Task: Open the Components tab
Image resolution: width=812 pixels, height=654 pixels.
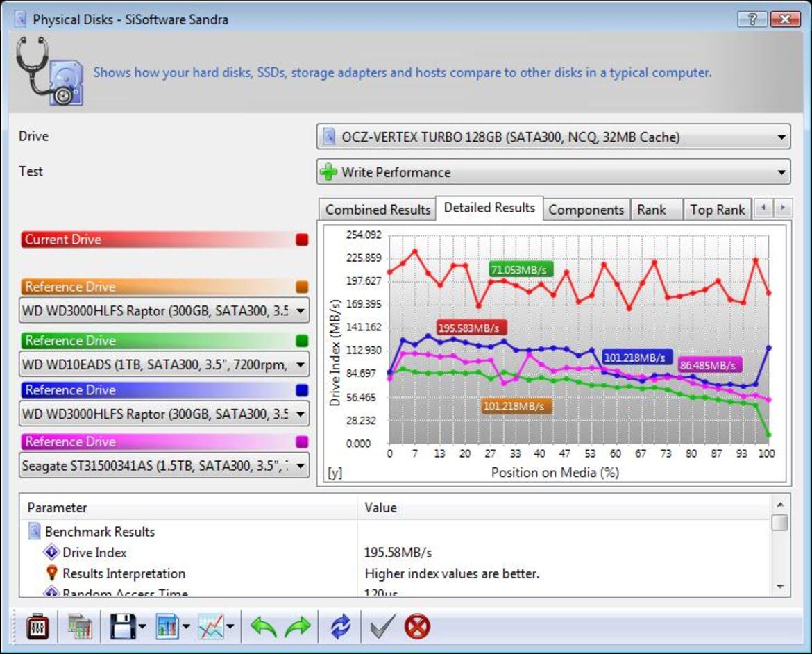Action: point(586,210)
